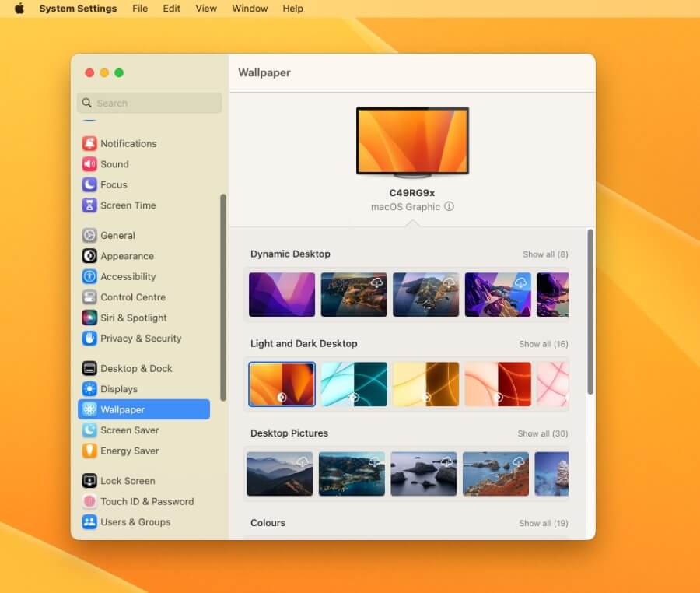Open Screen Time settings
Viewport: 700px width, 593px height.
127,205
